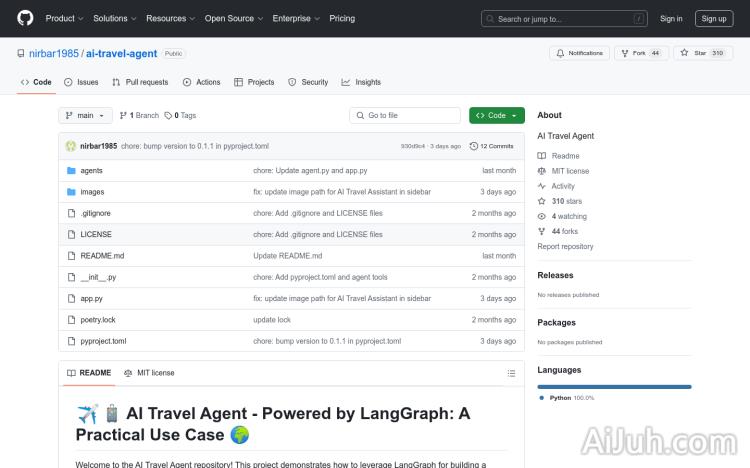
Task: View the 310 stars link
Action: 560,201
